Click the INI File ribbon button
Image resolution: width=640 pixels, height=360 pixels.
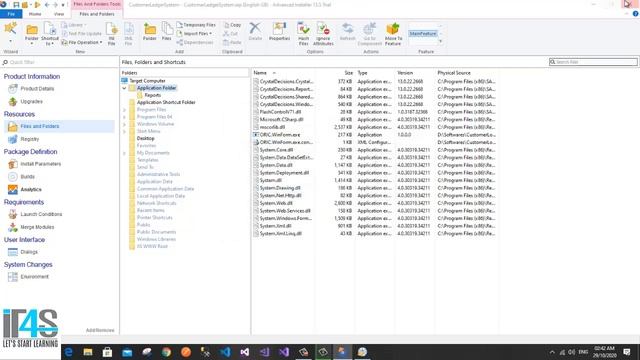[x=111, y=34]
